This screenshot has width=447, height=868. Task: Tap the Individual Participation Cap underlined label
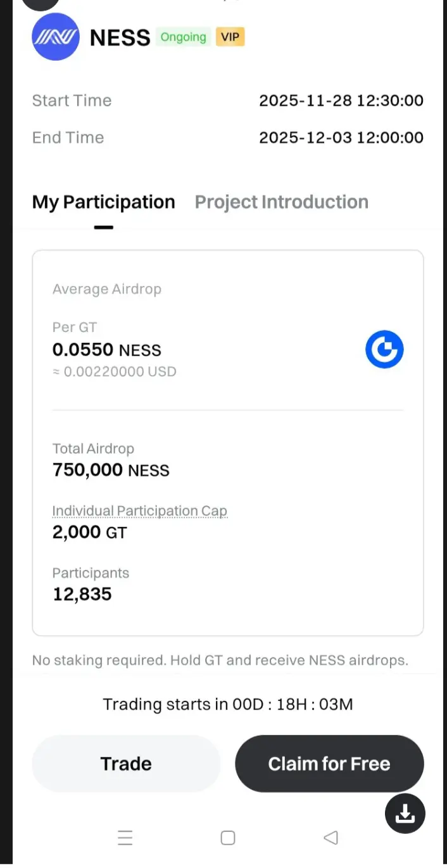[139, 511]
